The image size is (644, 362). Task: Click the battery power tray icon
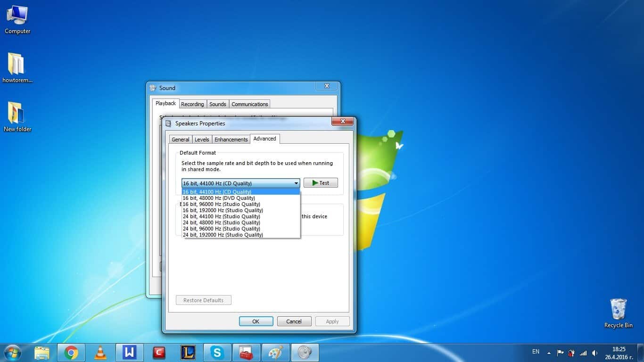coord(571,353)
